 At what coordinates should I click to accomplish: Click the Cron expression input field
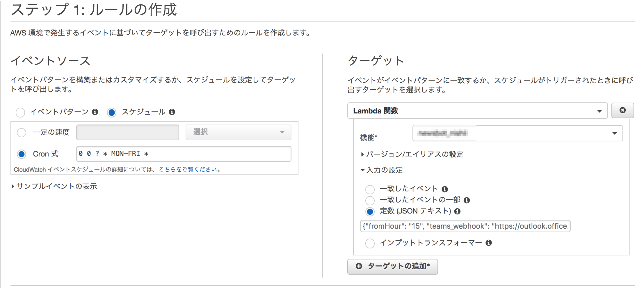(183, 154)
